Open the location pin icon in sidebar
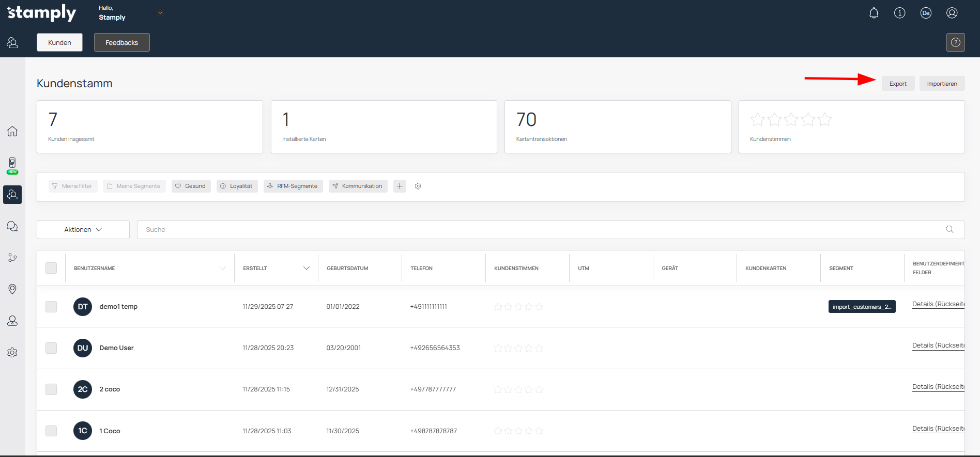Screen dimensions: 980x457 click(12, 289)
